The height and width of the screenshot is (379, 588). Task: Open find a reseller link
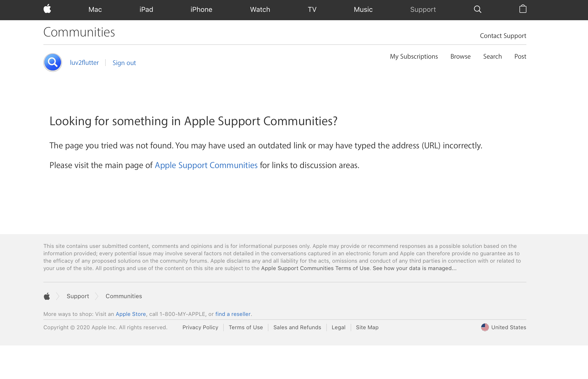point(233,314)
